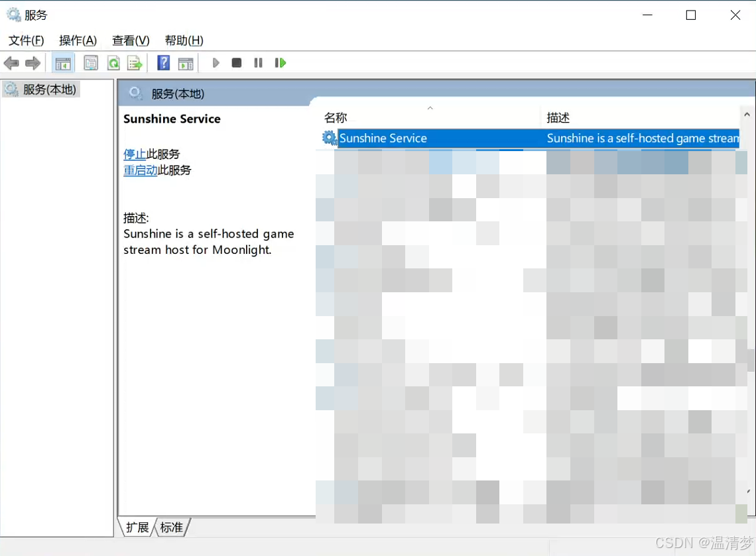The image size is (756, 556).
Task: Open the blue Help question-mark icon
Action: click(163, 63)
